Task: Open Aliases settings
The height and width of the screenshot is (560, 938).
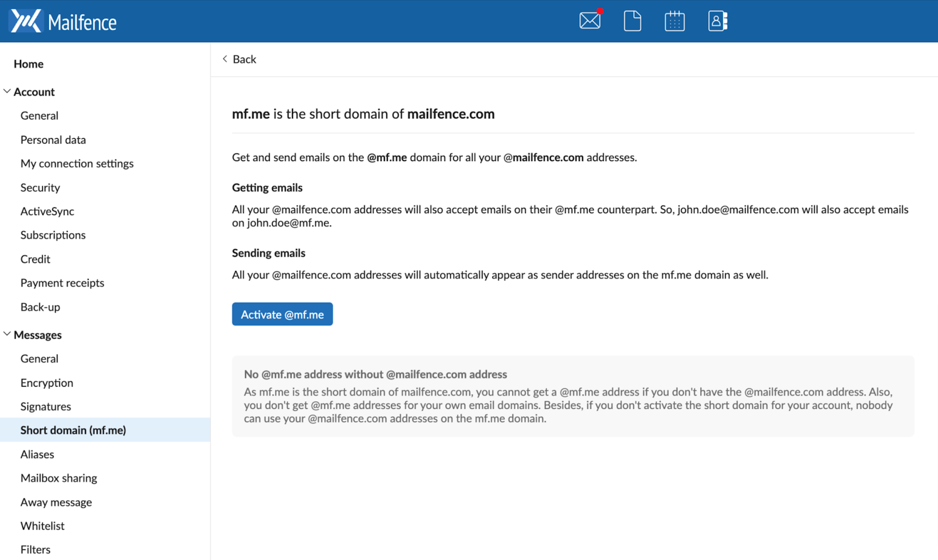Action: 38,455
